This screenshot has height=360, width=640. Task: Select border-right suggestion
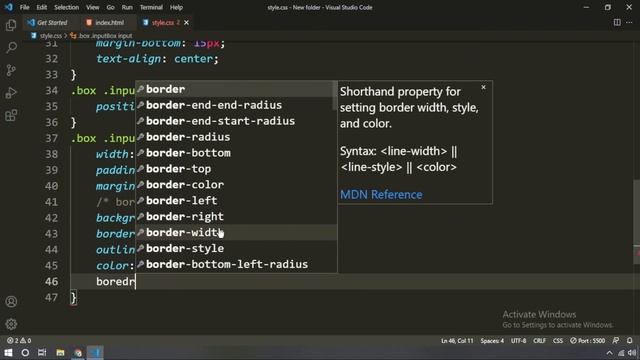236,216
